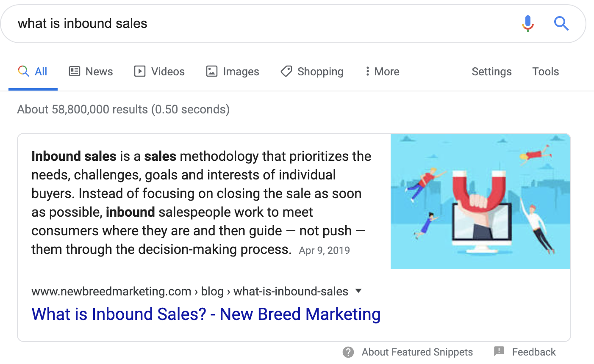Select the All results tab
This screenshot has width=594, height=364.
[x=33, y=72]
